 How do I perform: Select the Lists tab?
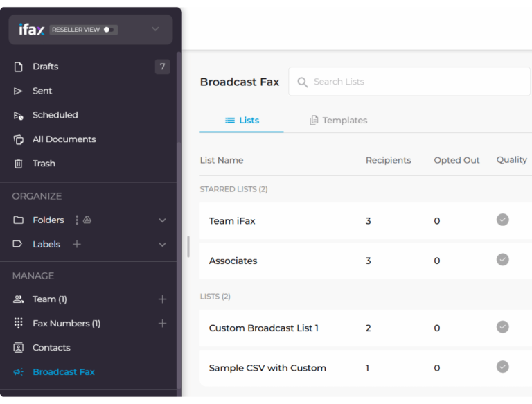tap(242, 120)
